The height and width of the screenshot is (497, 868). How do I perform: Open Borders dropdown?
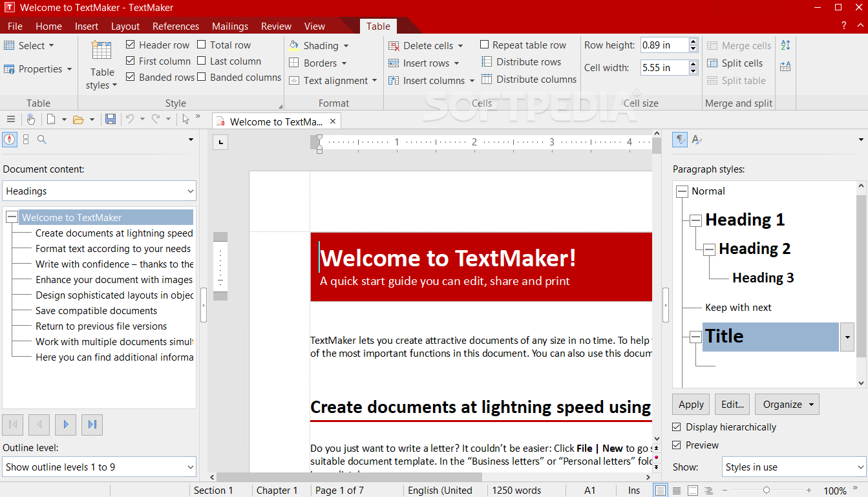click(317, 63)
